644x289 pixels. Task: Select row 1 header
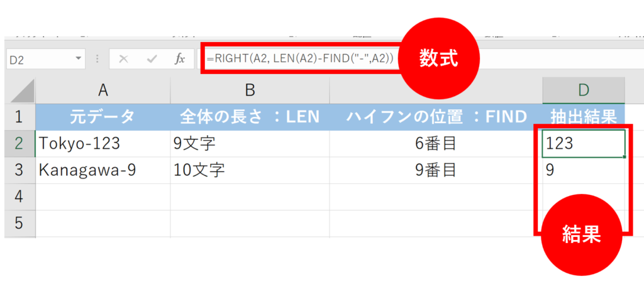(x=20, y=116)
